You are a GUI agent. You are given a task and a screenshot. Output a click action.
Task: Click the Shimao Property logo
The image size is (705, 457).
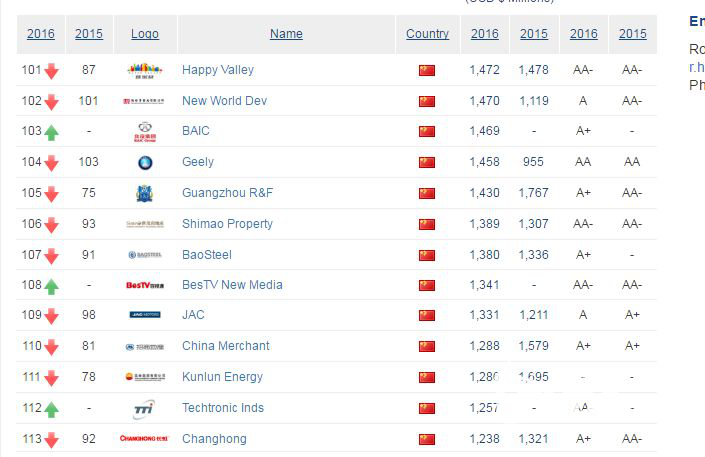point(145,224)
